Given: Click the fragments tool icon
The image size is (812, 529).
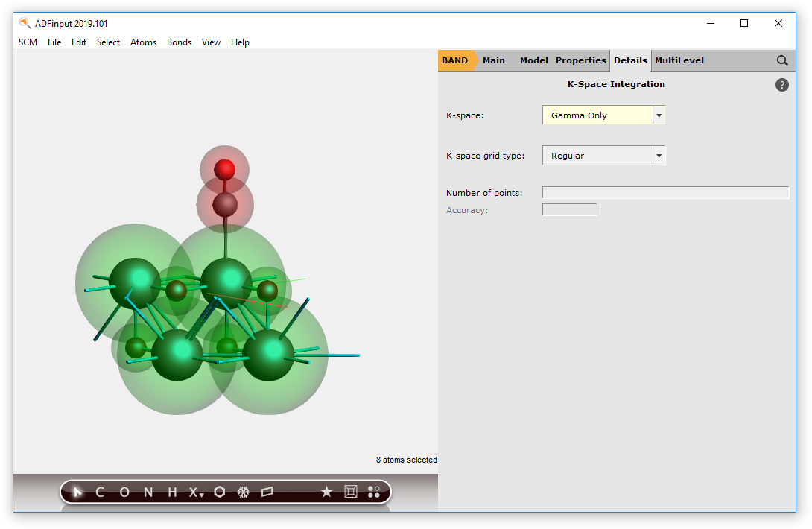Looking at the screenshot, I should [x=375, y=492].
